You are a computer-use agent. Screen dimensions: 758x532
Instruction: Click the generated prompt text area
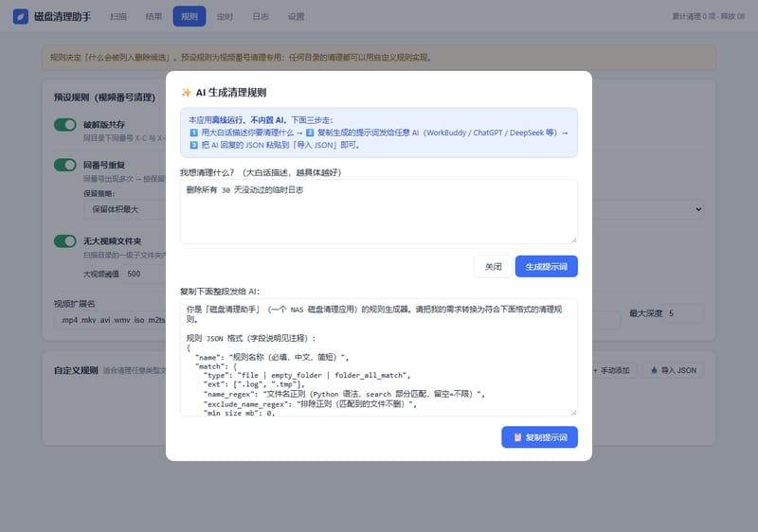[x=379, y=357]
